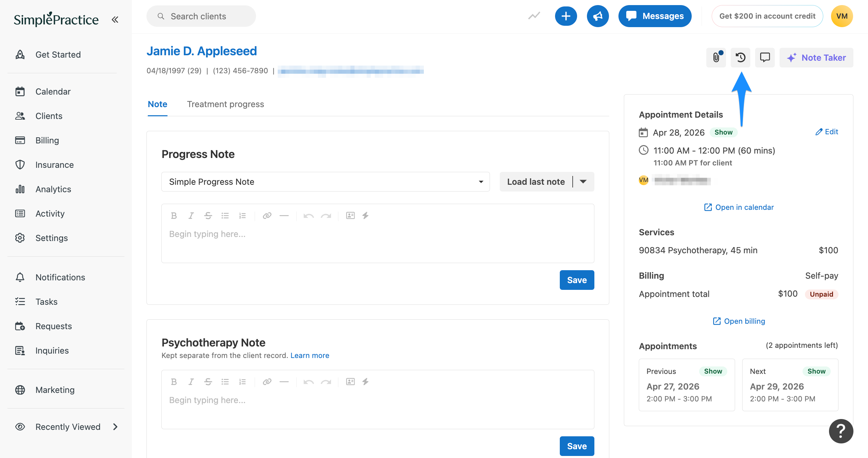Expand the Load last note arrow menu

583,182
